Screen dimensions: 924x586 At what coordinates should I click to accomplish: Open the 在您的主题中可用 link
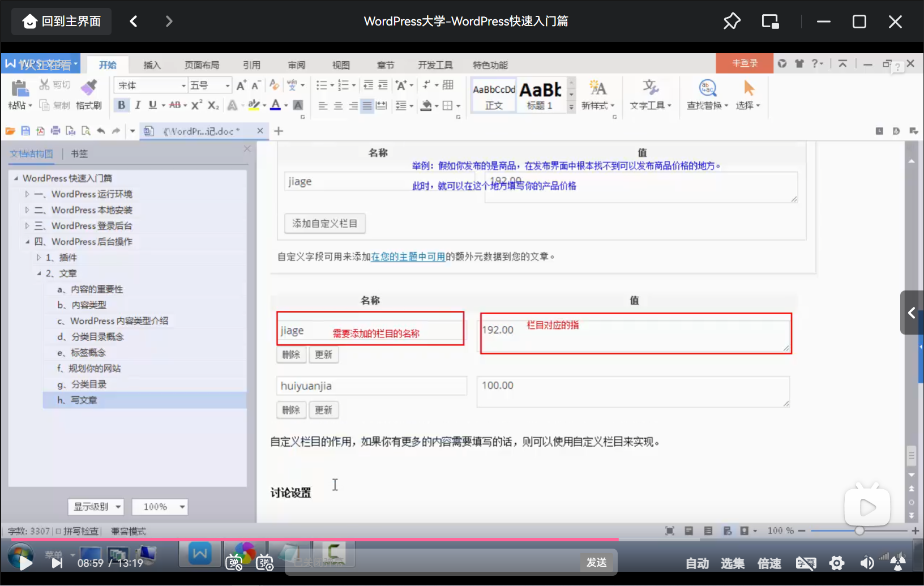[x=408, y=256]
